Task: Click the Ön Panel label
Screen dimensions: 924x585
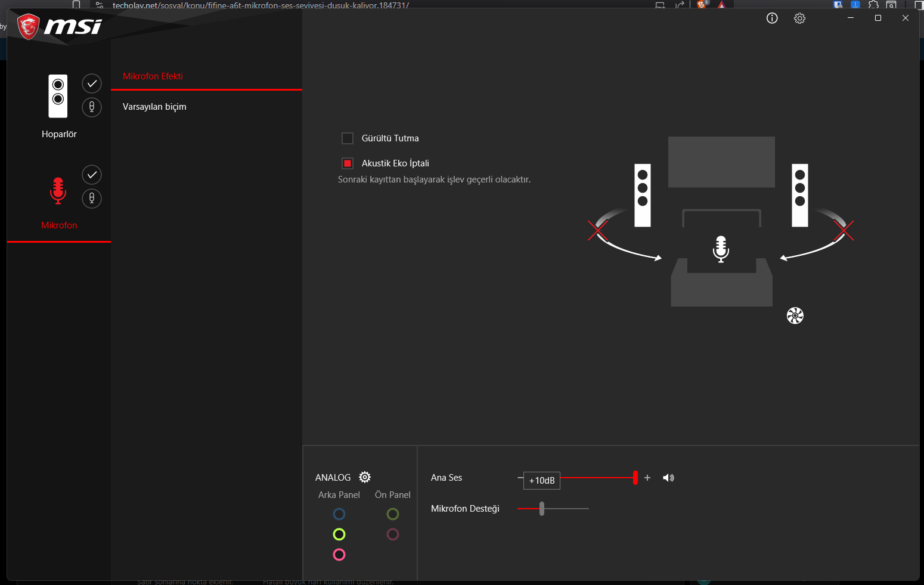Action: [393, 495]
